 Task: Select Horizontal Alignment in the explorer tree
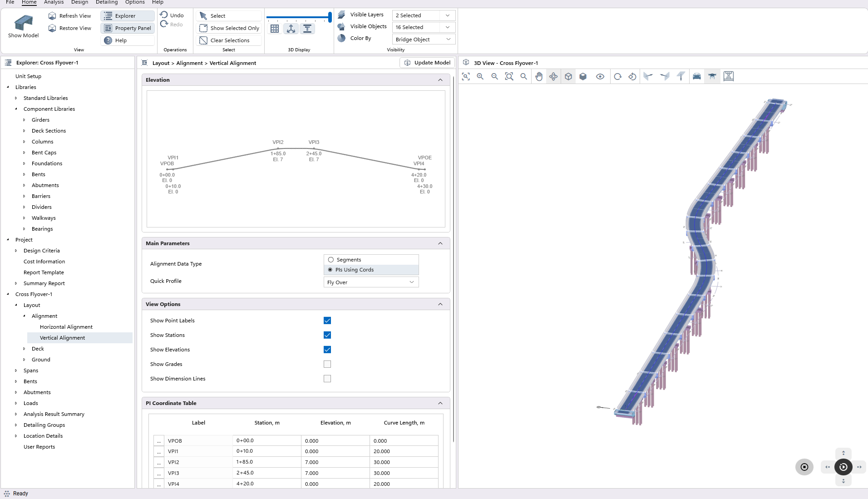(66, 327)
